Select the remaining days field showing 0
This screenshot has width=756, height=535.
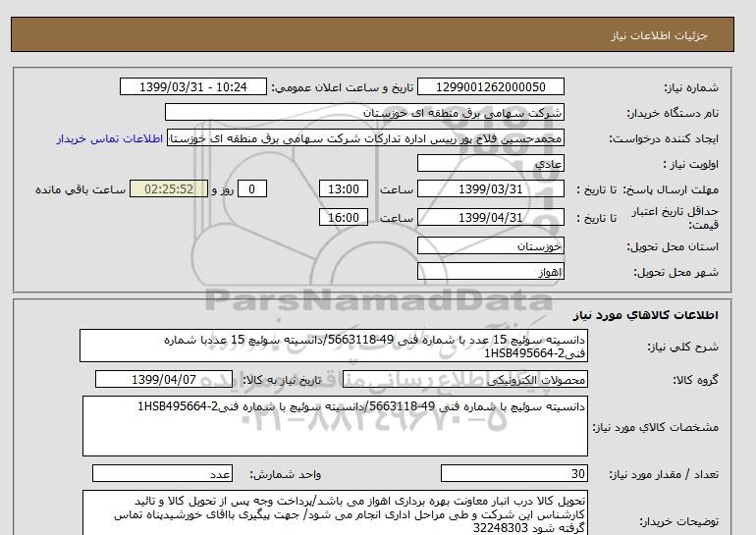[x=254, y=189]
